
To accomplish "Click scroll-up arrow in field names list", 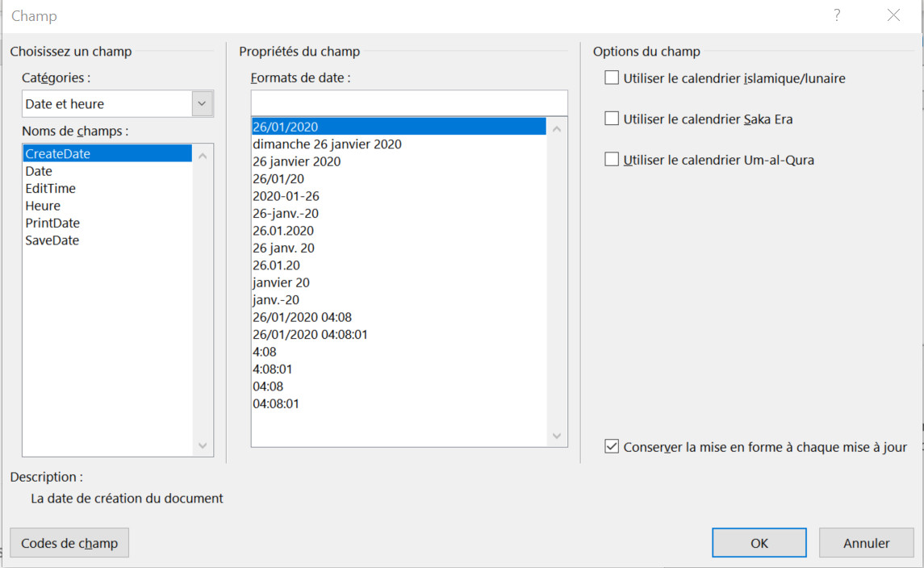I will pos(203,156).
